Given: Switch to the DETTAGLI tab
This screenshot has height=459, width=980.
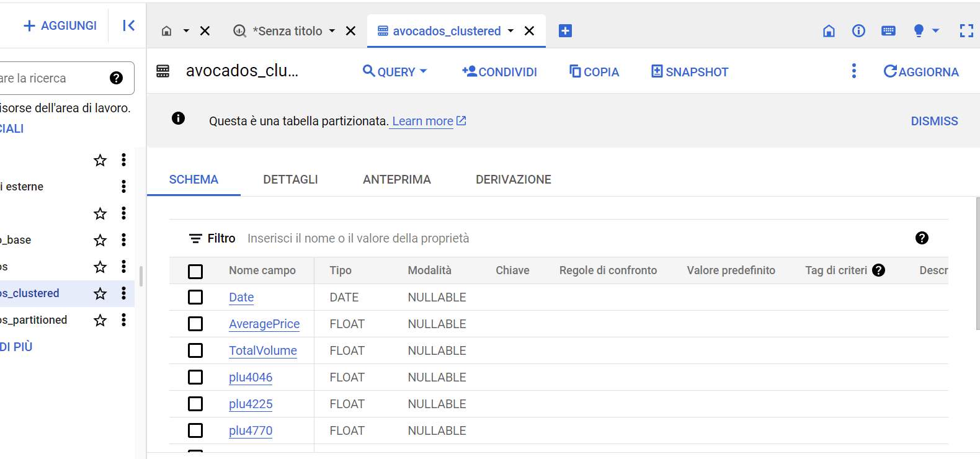Looking at the screenshot, I should pos(290,179).
